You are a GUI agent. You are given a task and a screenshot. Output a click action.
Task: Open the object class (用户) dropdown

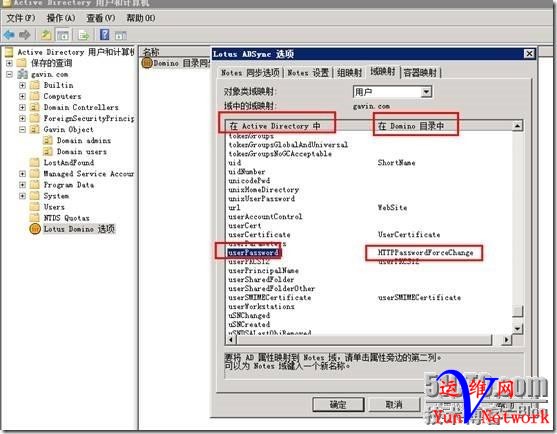[426, 92]
